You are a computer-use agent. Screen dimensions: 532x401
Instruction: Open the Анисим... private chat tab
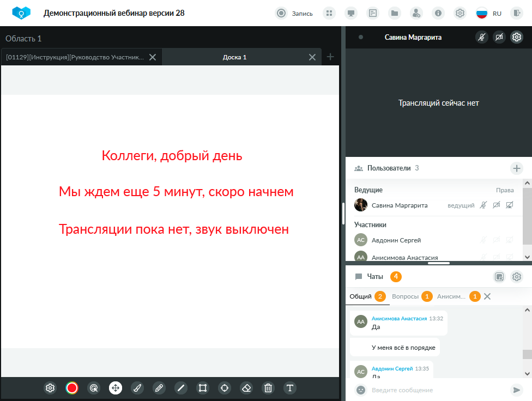point(458,296)
